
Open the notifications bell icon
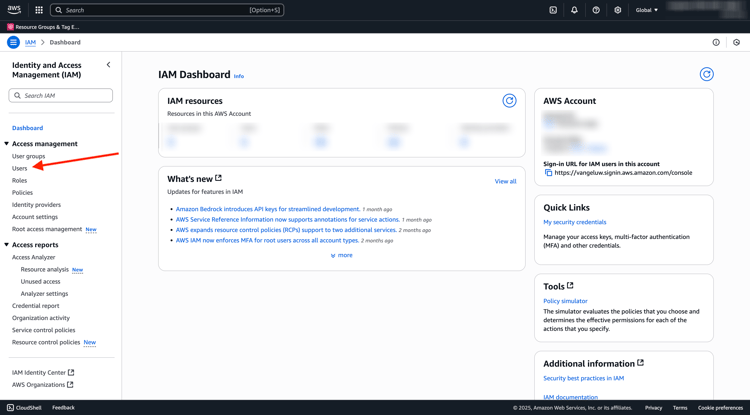pyautogui.click(x=574, y=10)
